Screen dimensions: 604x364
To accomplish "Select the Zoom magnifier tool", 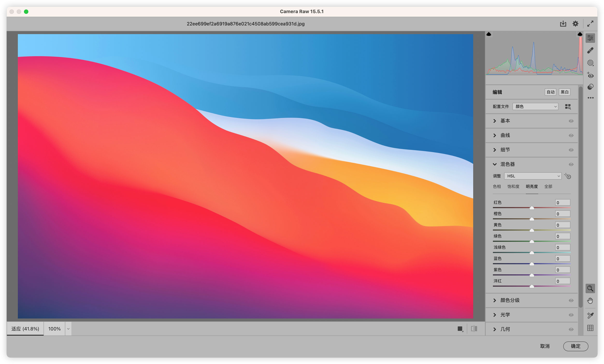I will click(x=590, y=288).
